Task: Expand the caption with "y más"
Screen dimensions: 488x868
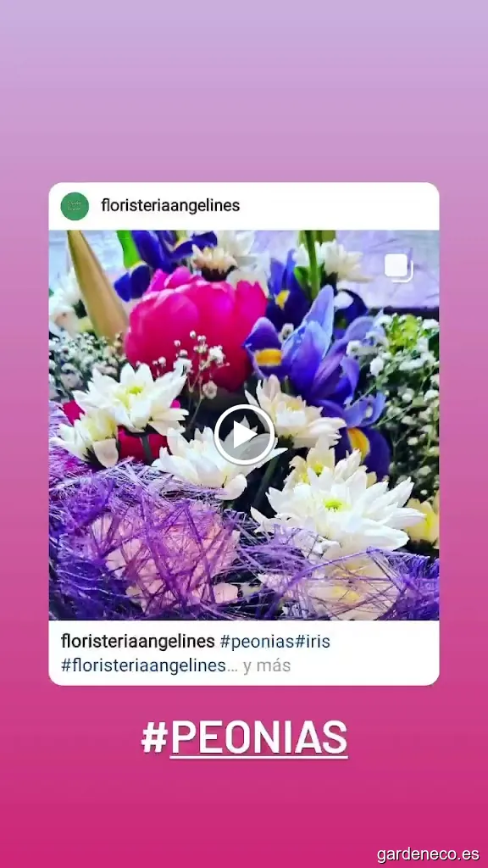Action: click(267, 666)
